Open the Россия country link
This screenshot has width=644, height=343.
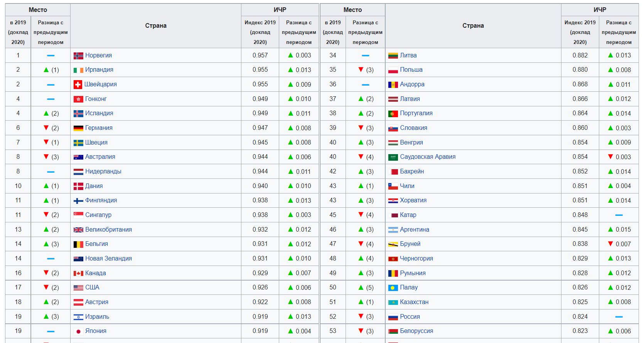[x=410, y=317]
